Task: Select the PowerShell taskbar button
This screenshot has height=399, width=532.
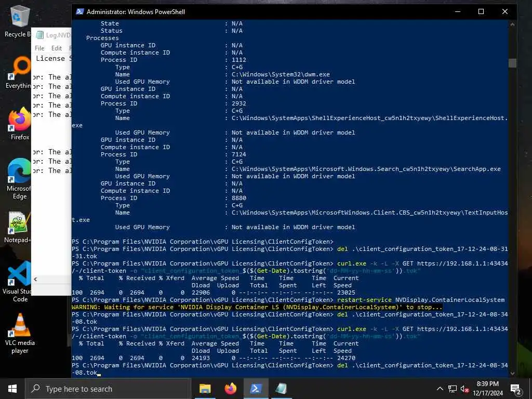Action: (256, 389)
